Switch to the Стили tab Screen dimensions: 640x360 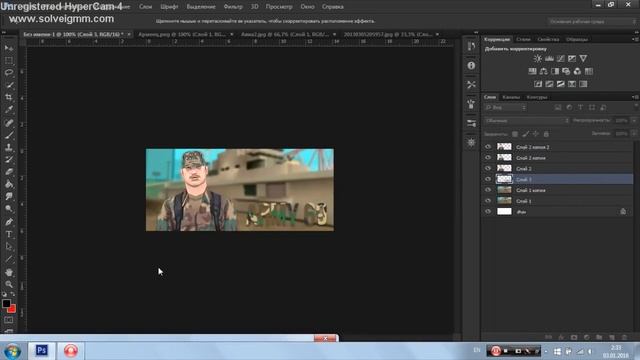point(523,39)
